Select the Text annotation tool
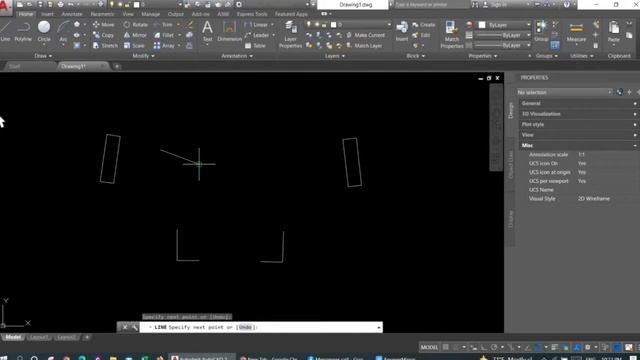640x360 pixels. click(x=207, y=32)
